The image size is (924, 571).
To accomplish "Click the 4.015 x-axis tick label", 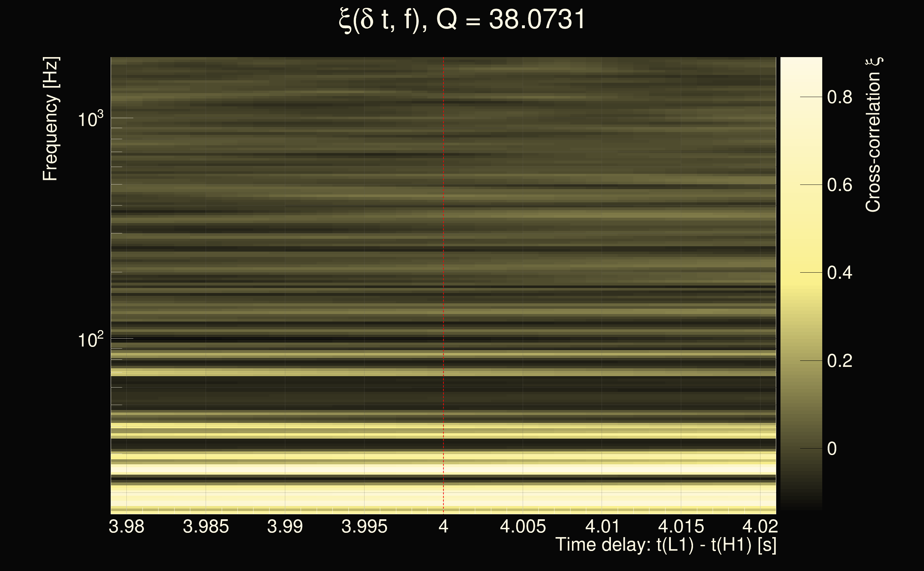I will 681,526.
